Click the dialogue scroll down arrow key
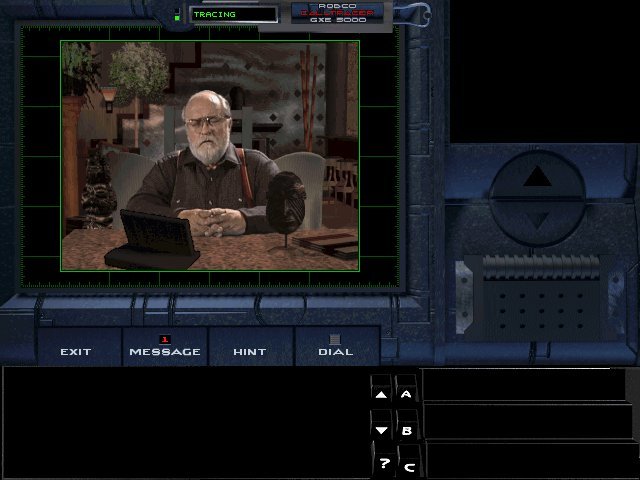This screenshot has width=640, height=480. [x=382, y=426]
